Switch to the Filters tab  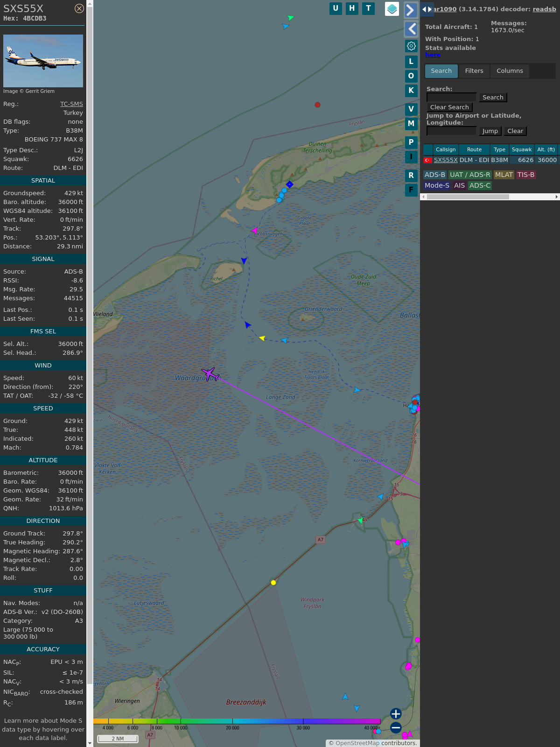474,71
